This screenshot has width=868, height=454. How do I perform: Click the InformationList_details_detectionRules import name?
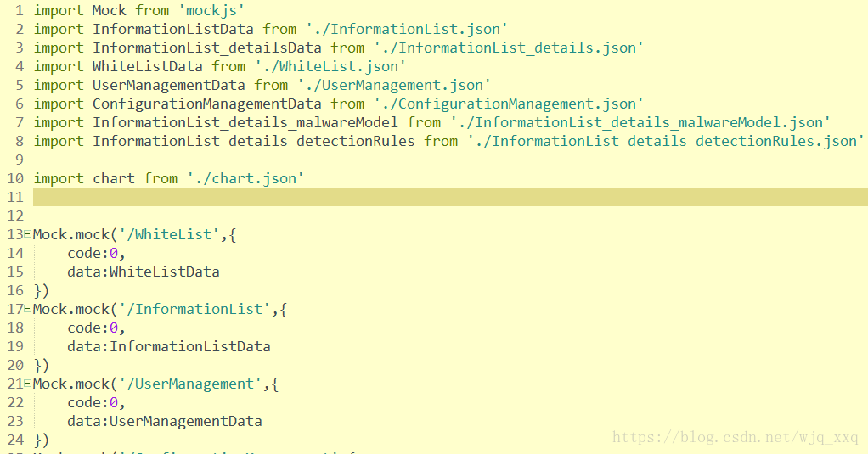point(254,141)
